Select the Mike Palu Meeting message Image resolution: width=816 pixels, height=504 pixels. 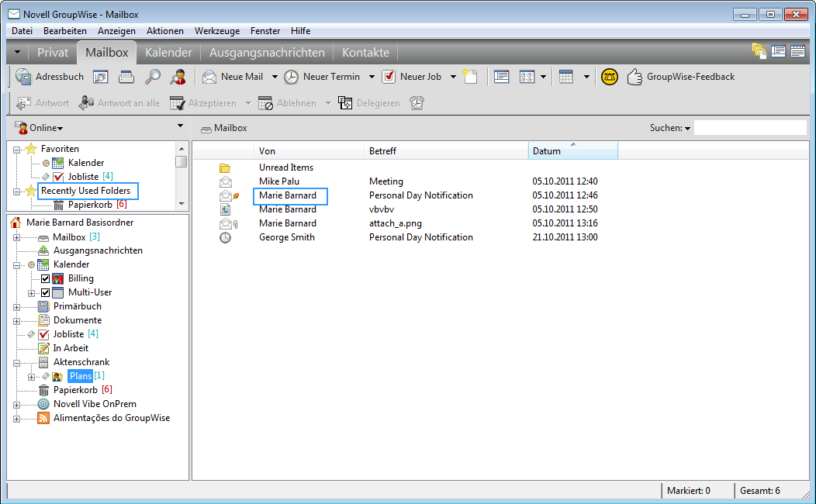pos(409,181)
